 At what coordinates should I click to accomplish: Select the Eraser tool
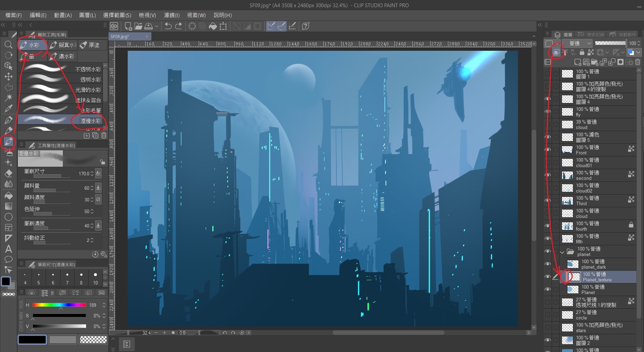tap(9, 173)
